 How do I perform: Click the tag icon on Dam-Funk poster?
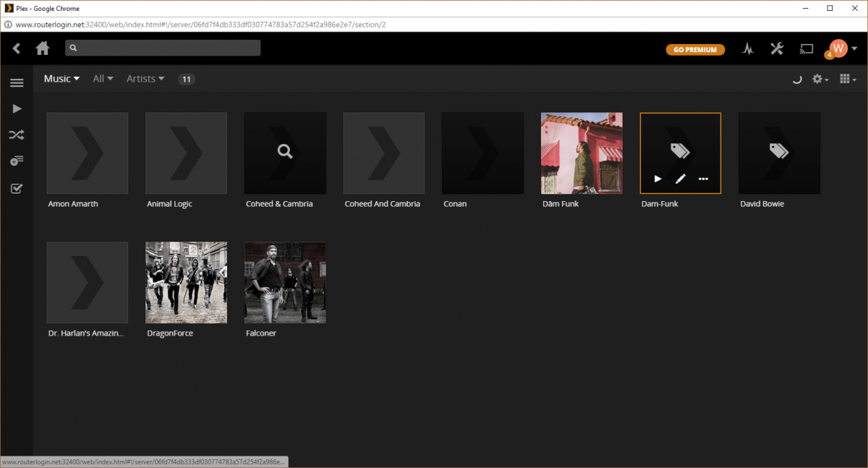[x=680, y=150]
